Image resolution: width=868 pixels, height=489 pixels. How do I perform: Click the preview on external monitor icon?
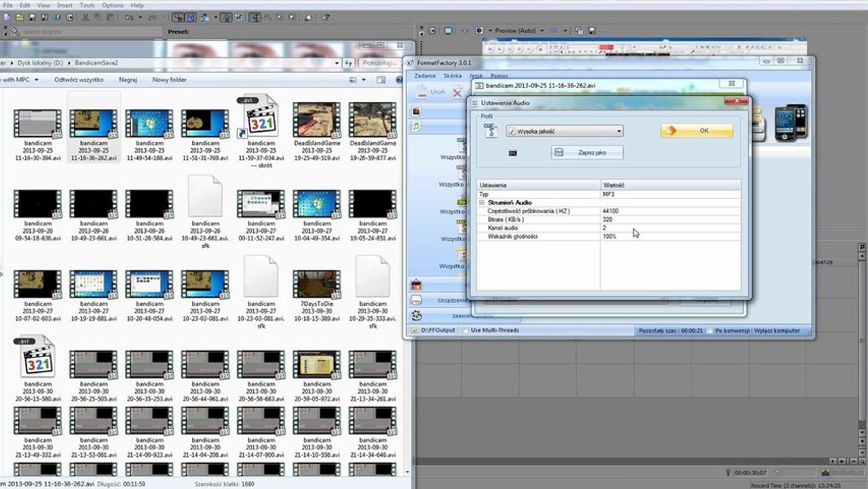(x=448, y=31)
